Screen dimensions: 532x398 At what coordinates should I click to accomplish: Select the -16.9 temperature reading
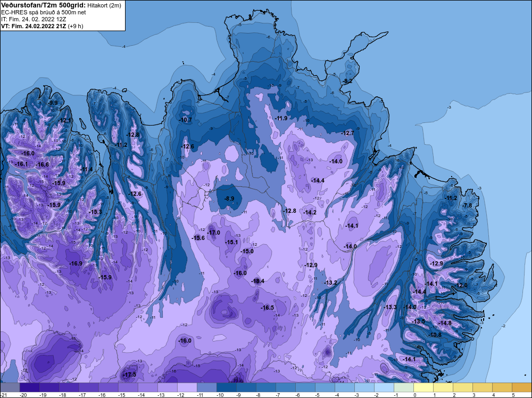coord(76,263)
